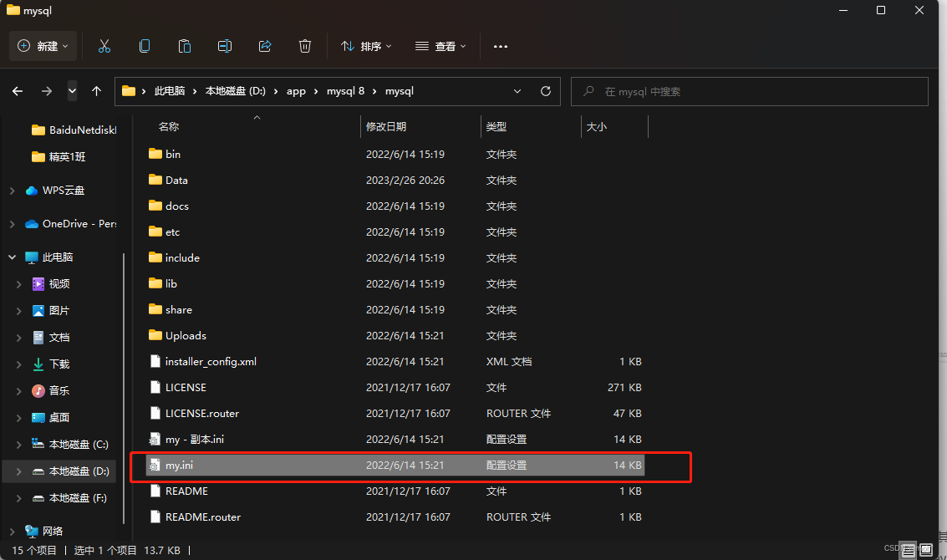Expand the 文档 tree node
This screenshot has height=560, width=947.
18,338
